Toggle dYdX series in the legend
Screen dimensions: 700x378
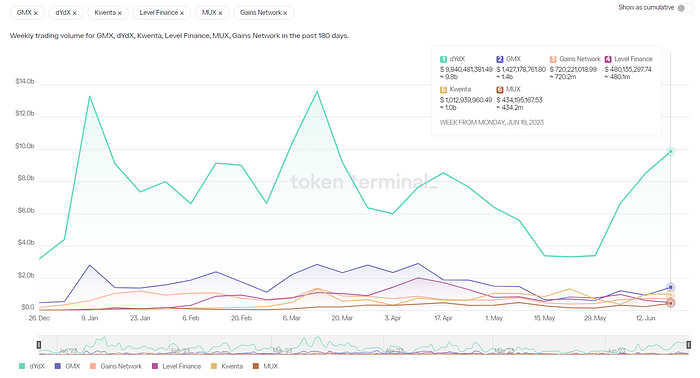[32, 366]
